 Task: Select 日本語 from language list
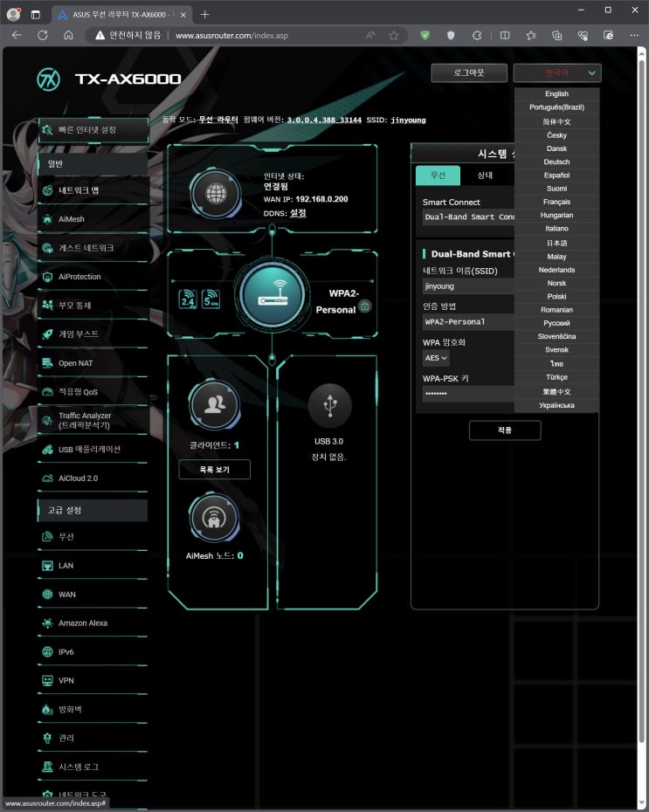coord(556,243)
